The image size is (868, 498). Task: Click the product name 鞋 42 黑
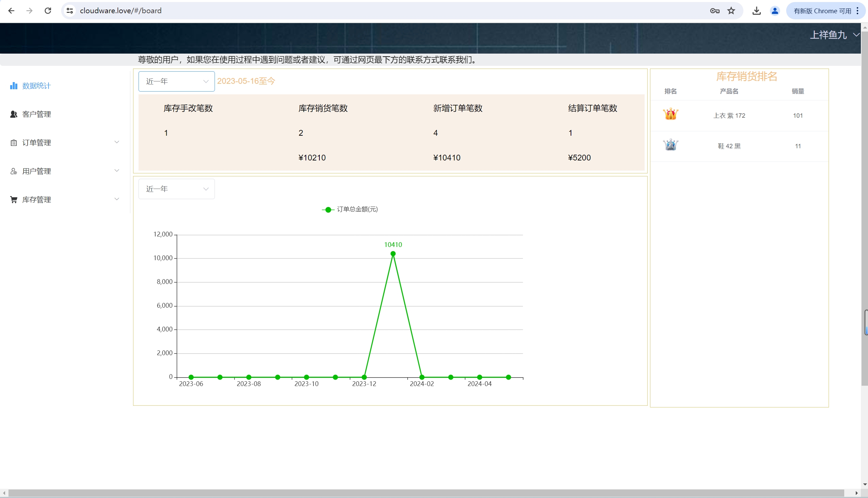729,147
